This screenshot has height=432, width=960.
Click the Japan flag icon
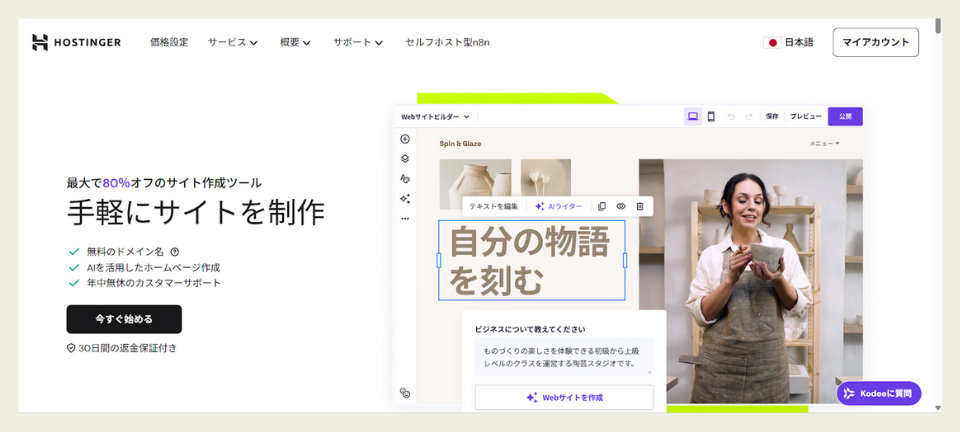coord(772,43)
